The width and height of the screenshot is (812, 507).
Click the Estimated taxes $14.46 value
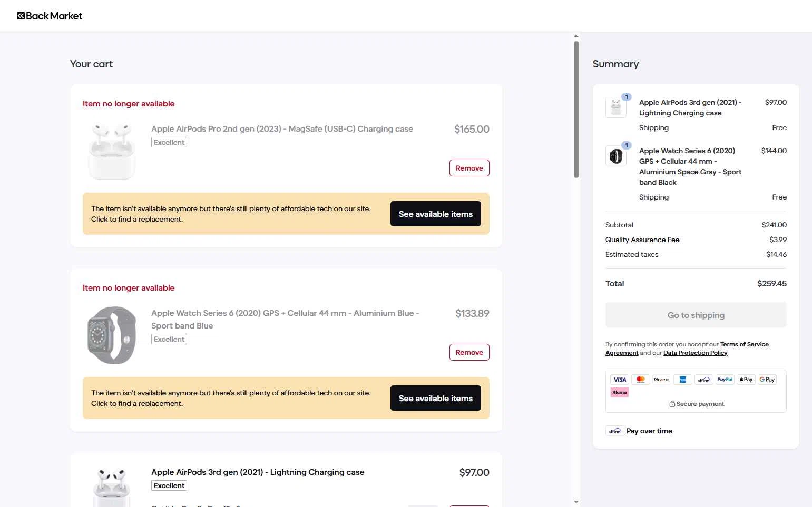point(776,254)
